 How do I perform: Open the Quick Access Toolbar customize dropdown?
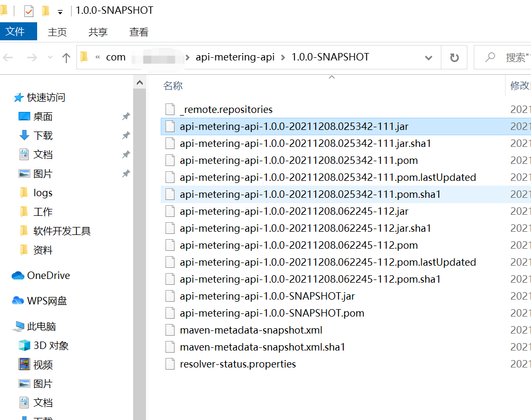(60, 12)
